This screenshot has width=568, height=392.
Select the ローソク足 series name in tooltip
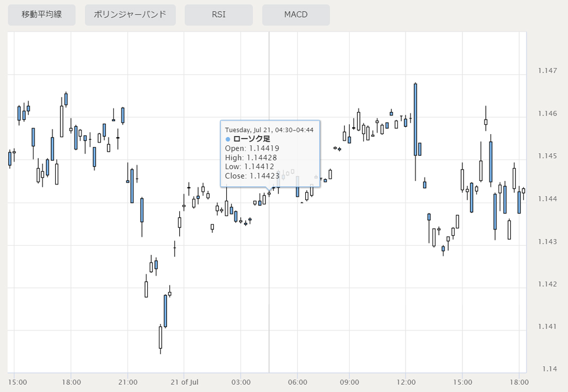[252, 139]
